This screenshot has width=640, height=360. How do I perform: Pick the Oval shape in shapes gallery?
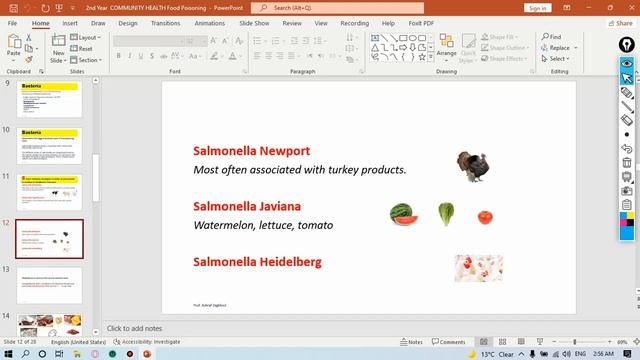(413, 38)
